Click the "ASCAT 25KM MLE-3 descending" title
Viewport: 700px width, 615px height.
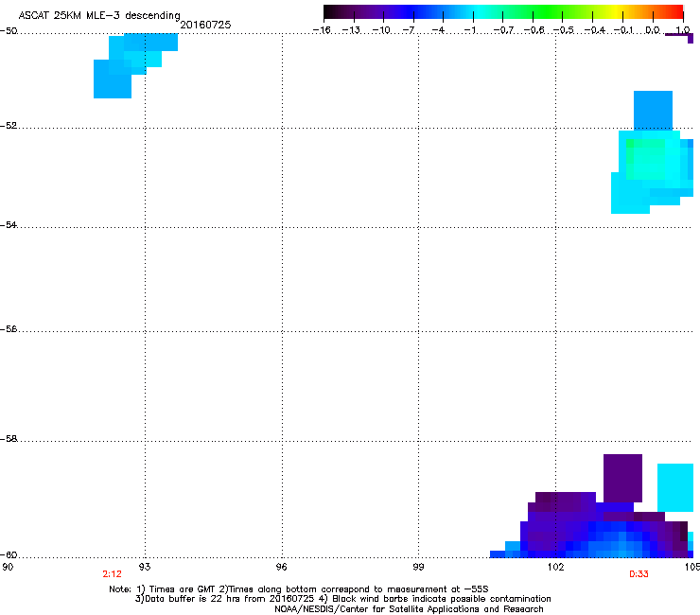coord(99,16)
